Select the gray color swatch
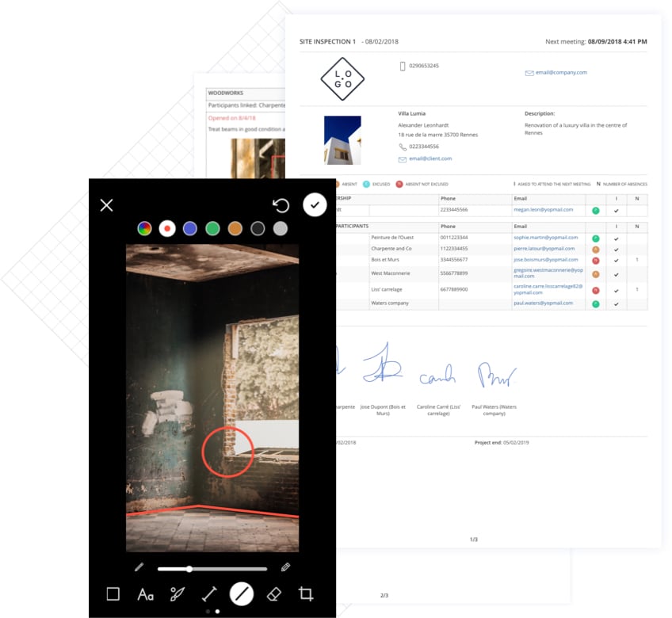 pos(281,228)
